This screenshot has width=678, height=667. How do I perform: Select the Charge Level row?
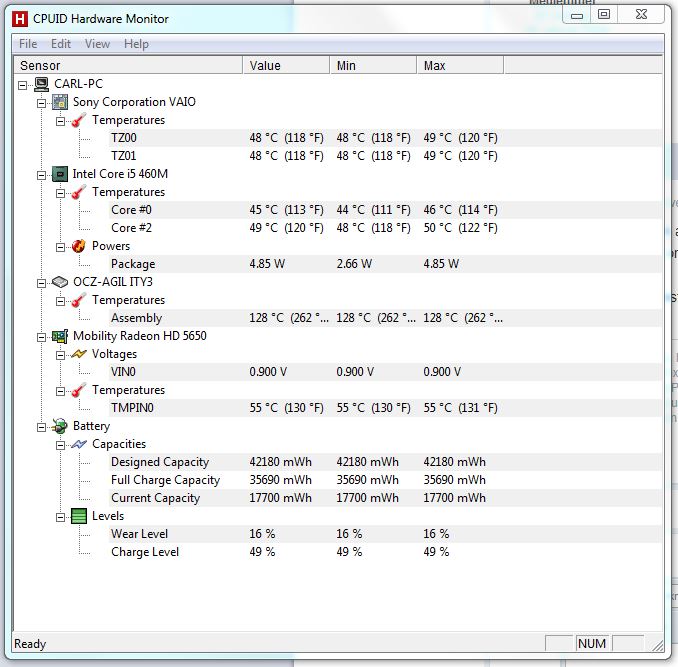click(x=385, y=552)
